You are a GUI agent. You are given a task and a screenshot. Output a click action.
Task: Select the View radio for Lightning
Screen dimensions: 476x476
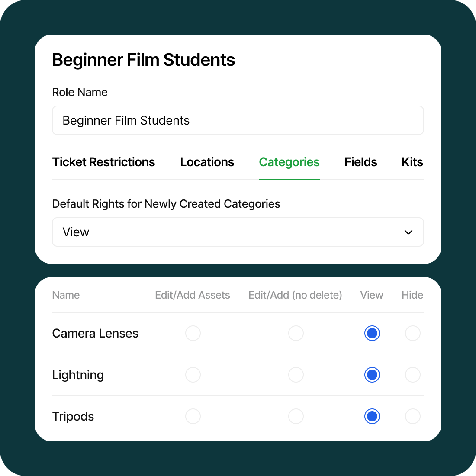click(x=372, y=375)
